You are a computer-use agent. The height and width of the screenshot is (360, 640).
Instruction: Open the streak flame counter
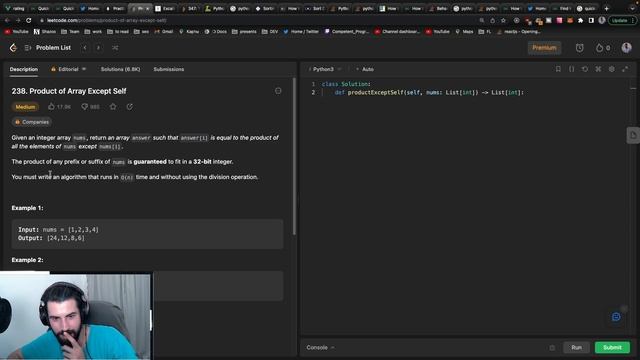tap(603, 48)
